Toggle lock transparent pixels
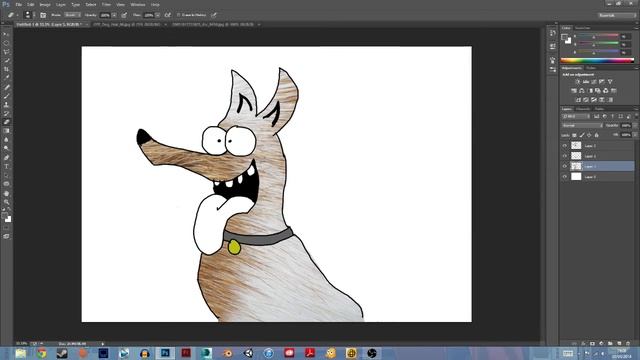 pyautogui.click(x=574, y=135)
